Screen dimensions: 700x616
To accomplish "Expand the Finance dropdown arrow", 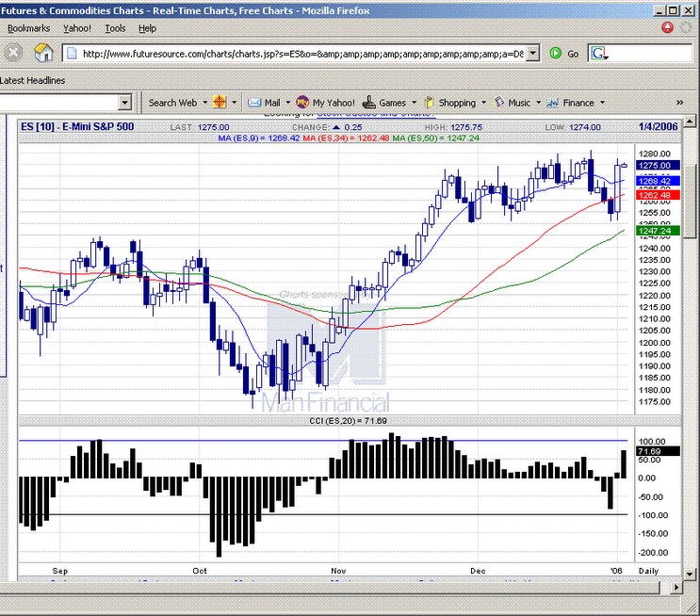I will (602, 103).
